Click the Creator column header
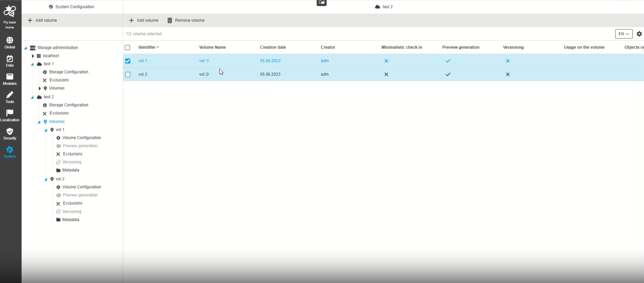 point(328,47)
